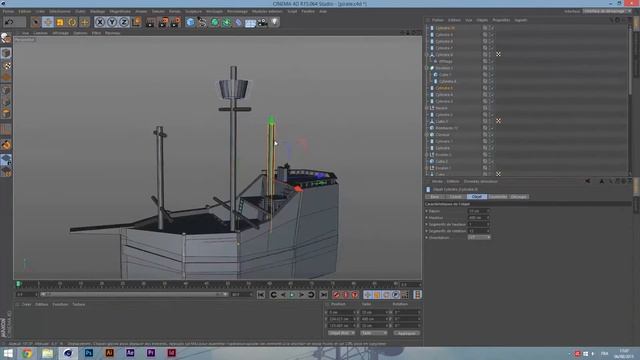Screen dimensions: 640x360
Task: Open the Interface layout dropdown
Action: point(606,11)
